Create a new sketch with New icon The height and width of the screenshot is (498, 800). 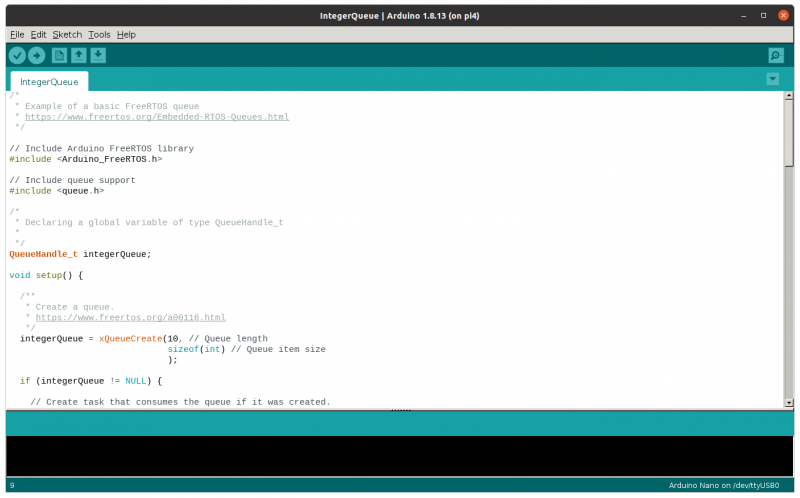coord(59,56)
